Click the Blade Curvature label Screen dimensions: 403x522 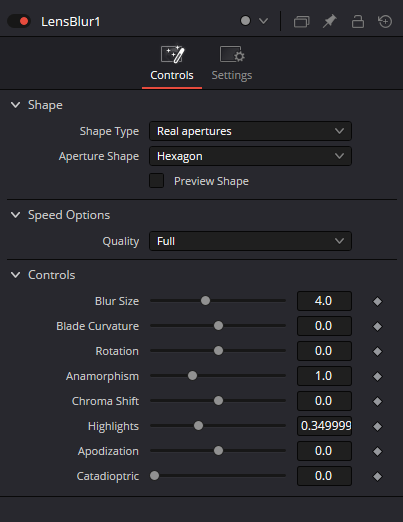click(97, 326)
